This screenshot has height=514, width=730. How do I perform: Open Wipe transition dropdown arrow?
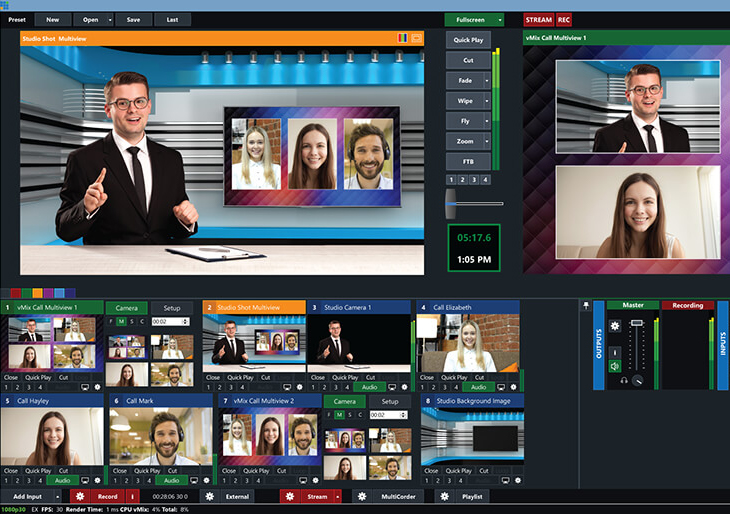click(487, 101)
